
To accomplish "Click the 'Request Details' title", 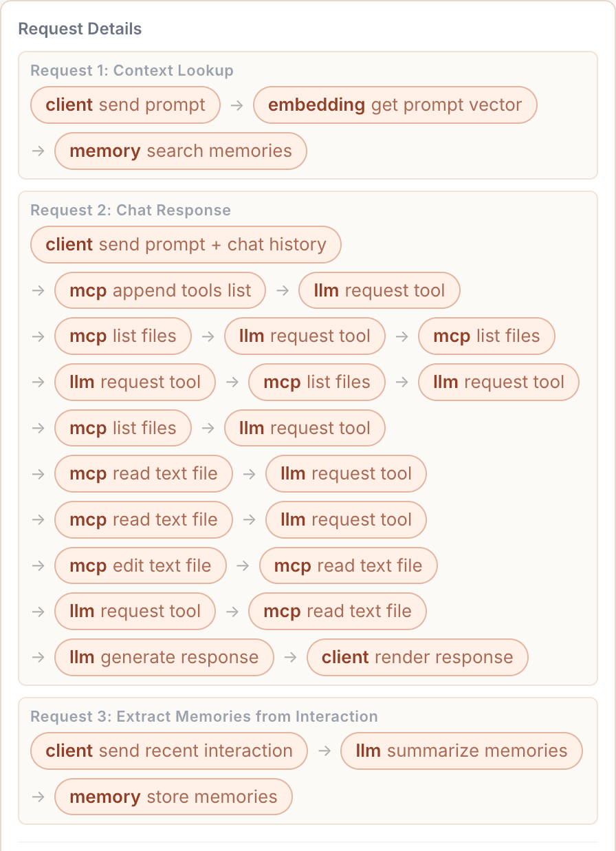I will pyautogui.click(x=80, y=29).
